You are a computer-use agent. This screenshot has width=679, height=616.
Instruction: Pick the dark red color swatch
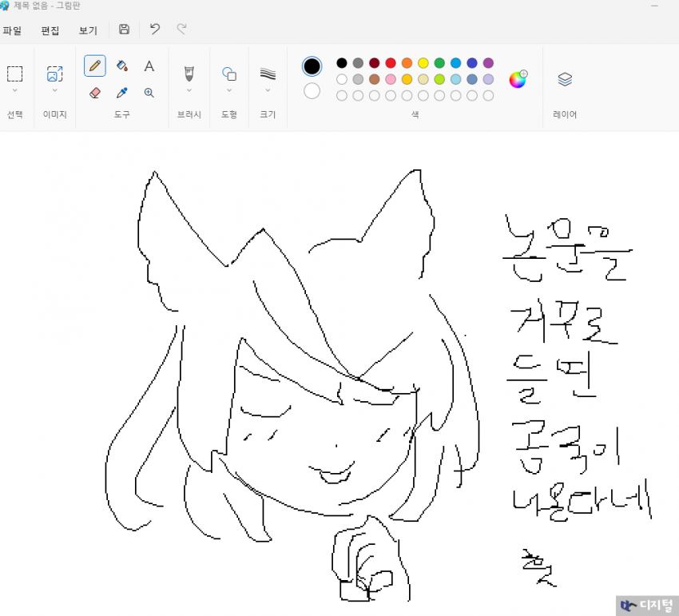coord(374,63)
